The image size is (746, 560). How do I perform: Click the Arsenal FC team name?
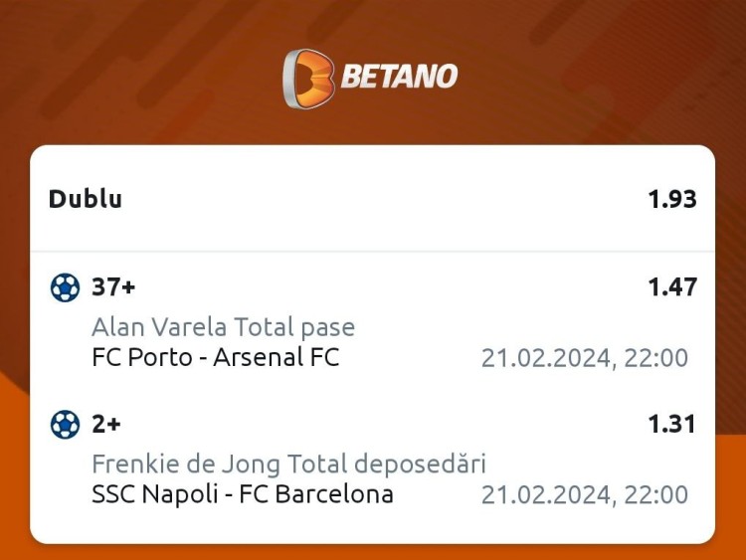click(x=277, y=357)
